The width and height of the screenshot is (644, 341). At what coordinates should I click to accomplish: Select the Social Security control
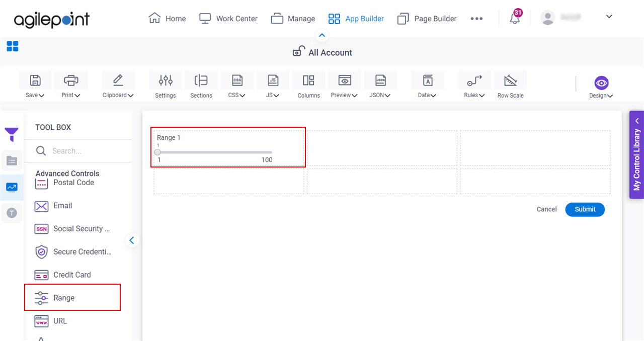(72, 229)
